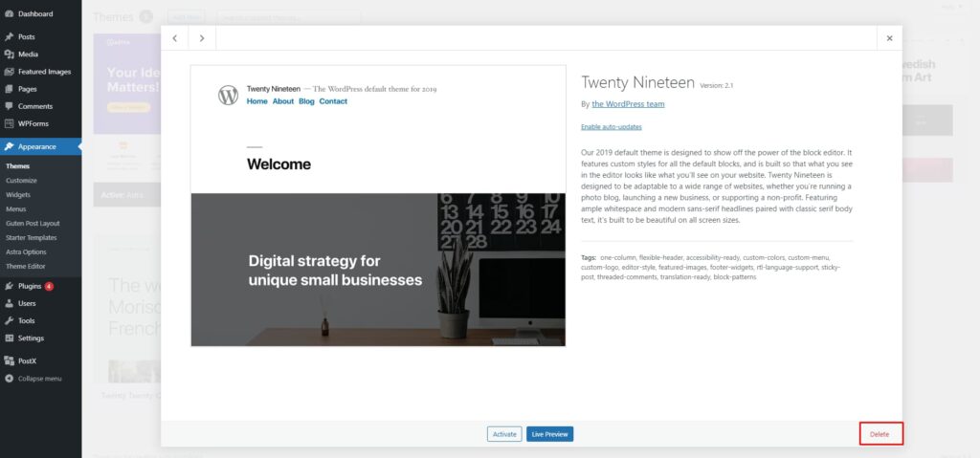This screenshot has height=458, width=980.
Task: Click the Settings label in sidebar
Action: coord(32,338)
